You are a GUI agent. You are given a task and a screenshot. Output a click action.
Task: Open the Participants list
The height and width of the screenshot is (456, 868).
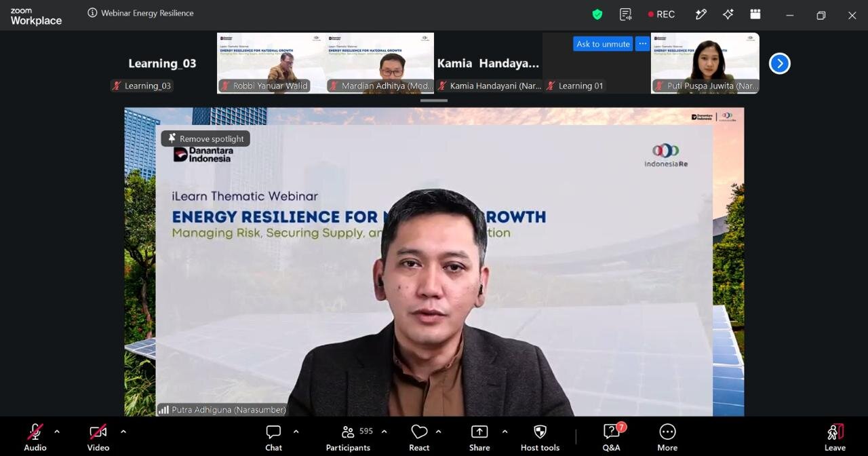[348, 438]
